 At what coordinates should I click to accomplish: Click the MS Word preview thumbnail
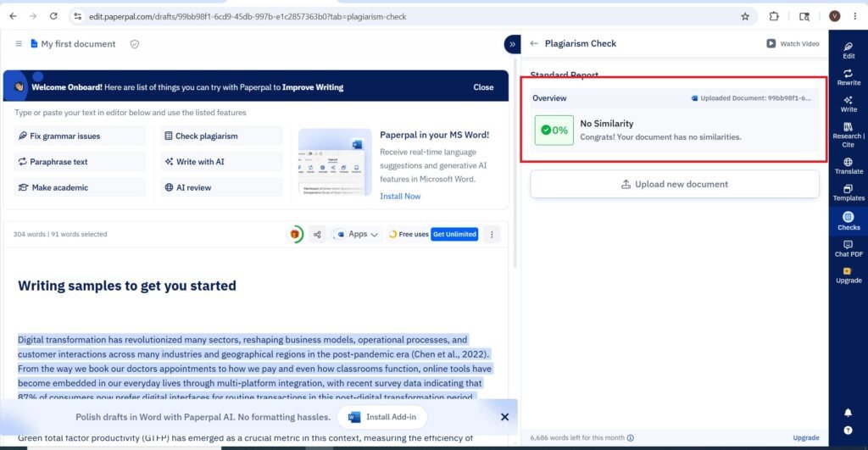pos(335,162)
